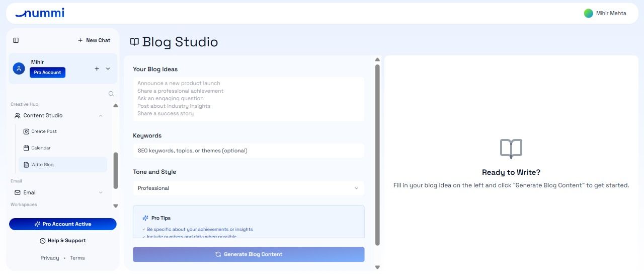Click the Content Studio people icon
Viewport: 644px width, 274px height.
pos(18,116)
